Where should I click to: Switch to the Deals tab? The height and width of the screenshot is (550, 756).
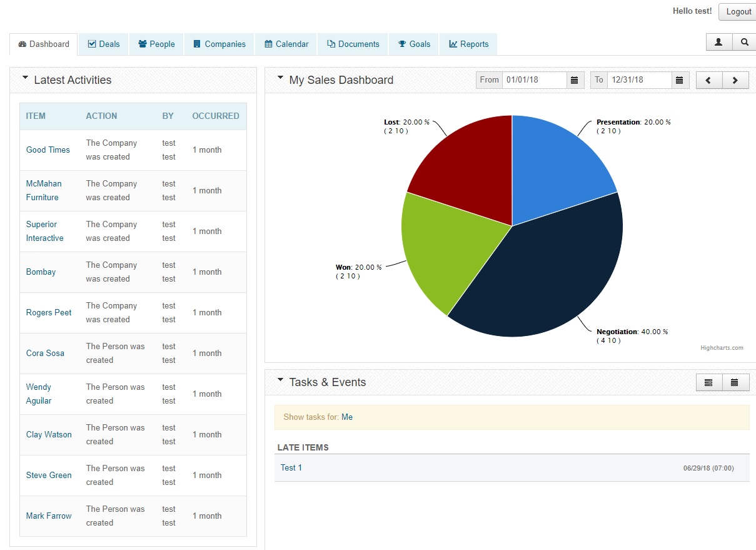[x=103, y=44]
